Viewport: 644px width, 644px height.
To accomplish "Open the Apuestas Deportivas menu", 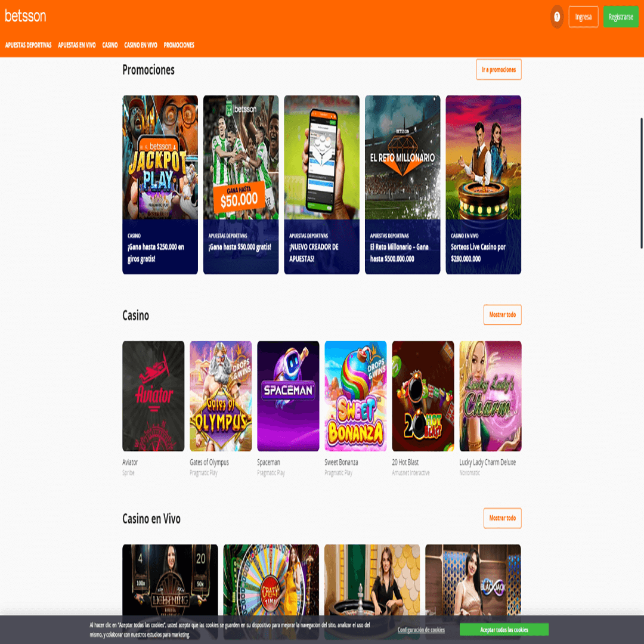I will tap(29, 45).
